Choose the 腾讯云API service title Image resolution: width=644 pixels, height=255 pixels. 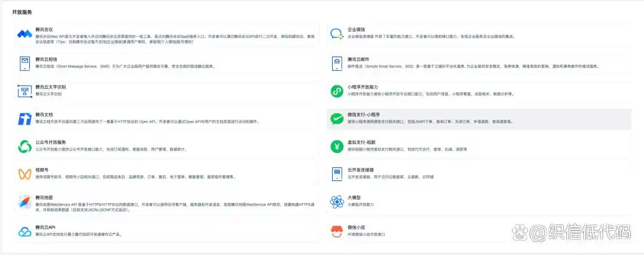[x=45, y=227]
